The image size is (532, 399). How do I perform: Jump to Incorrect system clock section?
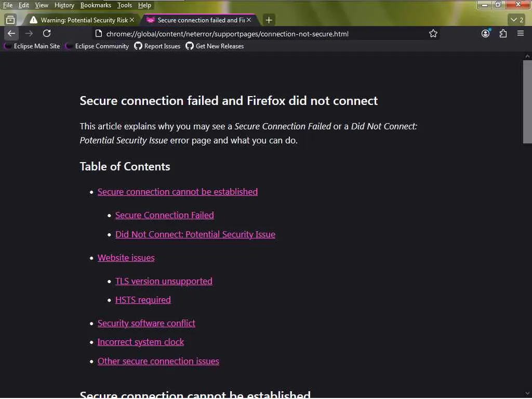[141, 342]
